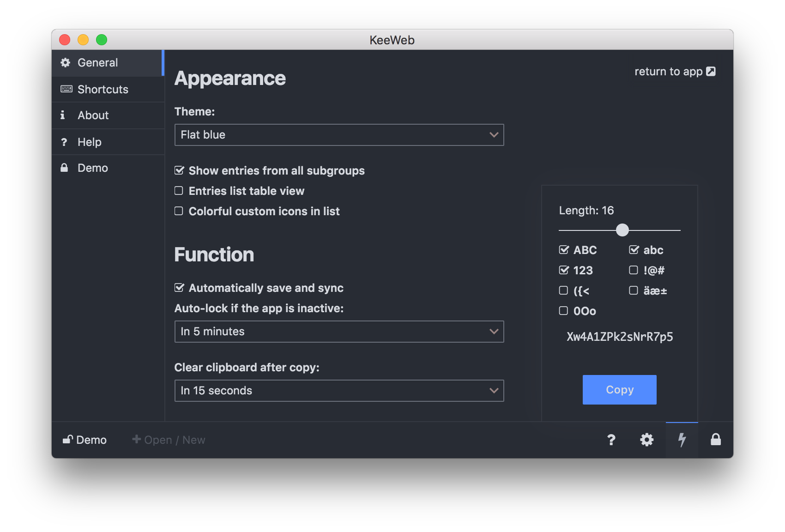Click the Copy password button
This screenshot has height=532, width=785.
[619, 390]
